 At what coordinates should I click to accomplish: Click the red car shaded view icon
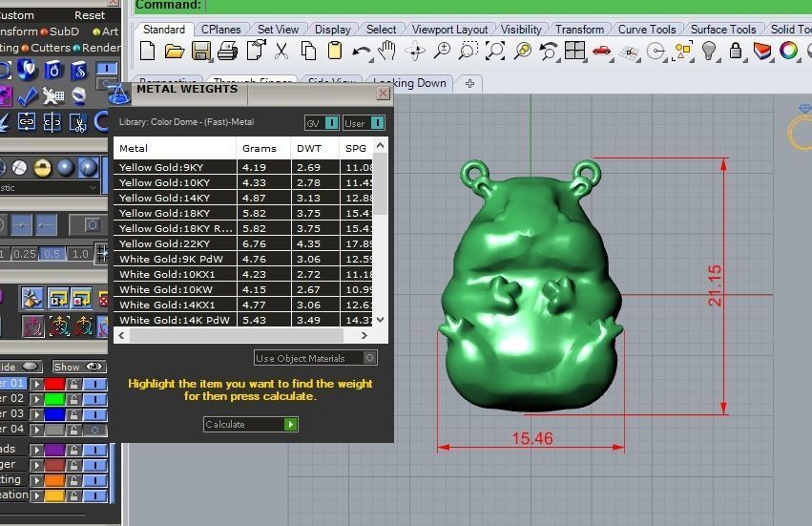[602, 51]
